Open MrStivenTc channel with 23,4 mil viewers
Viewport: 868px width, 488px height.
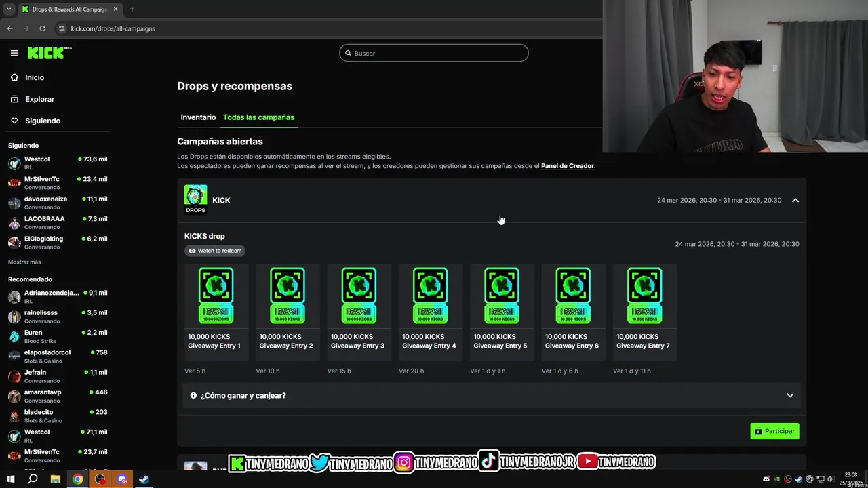pyautogui.click(x=57, y=183)
